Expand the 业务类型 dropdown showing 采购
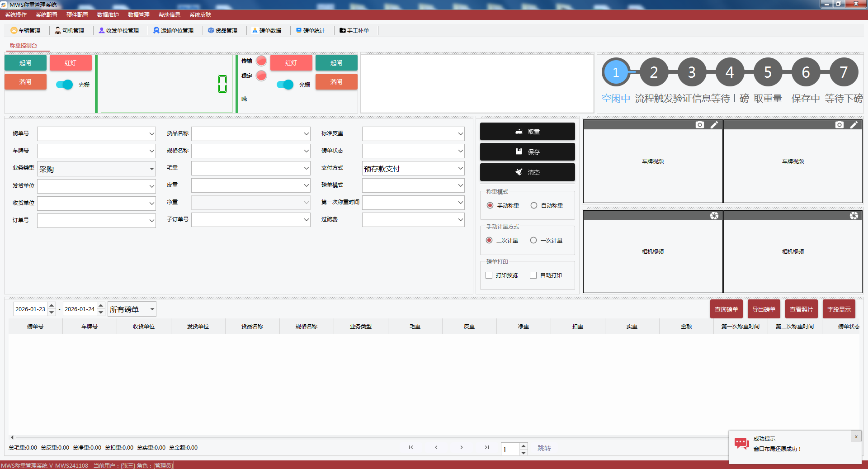This screenshot has width=868, height=469. tap(151, 169)
